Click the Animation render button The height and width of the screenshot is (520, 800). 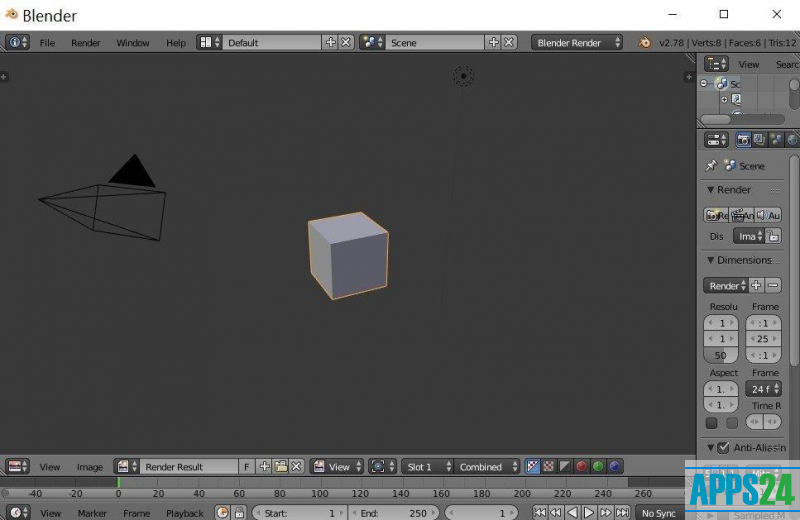[x=742, y=215]
